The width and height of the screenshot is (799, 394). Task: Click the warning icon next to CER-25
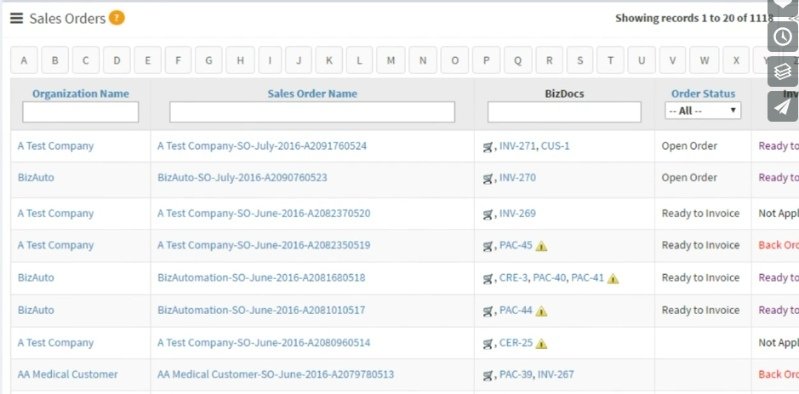[x=541, y=344]
